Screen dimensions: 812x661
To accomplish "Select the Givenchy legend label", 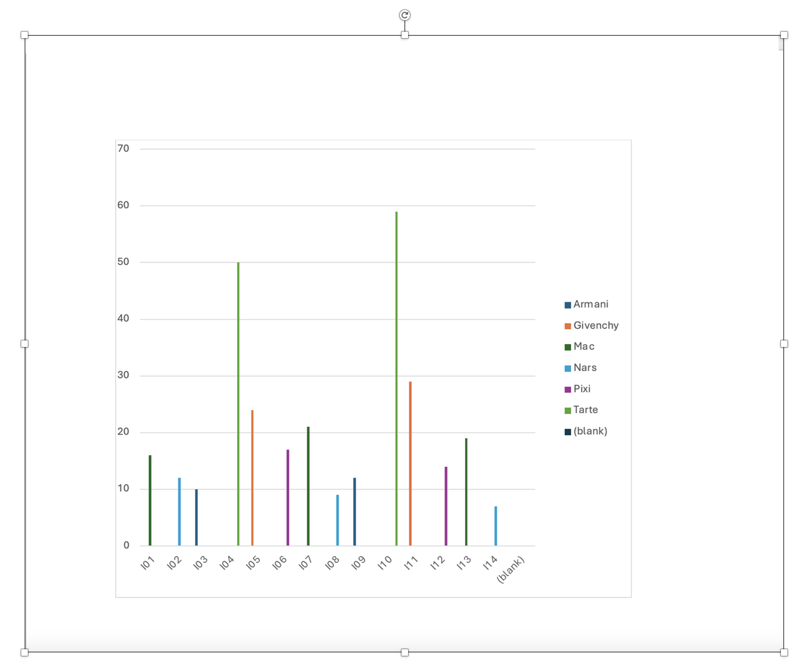I will click(596, 326).
